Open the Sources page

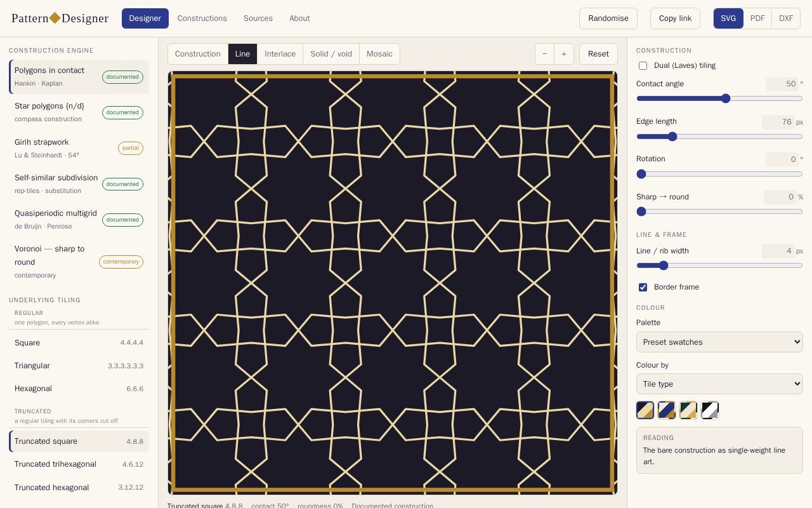(258, 18)
